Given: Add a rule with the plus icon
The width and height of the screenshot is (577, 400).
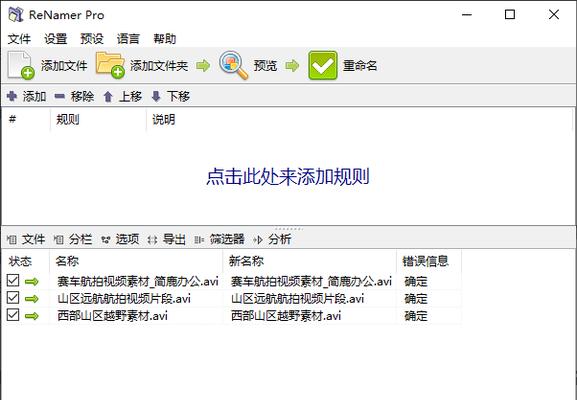Looking at the screenshot, I should tap(12, 96).
